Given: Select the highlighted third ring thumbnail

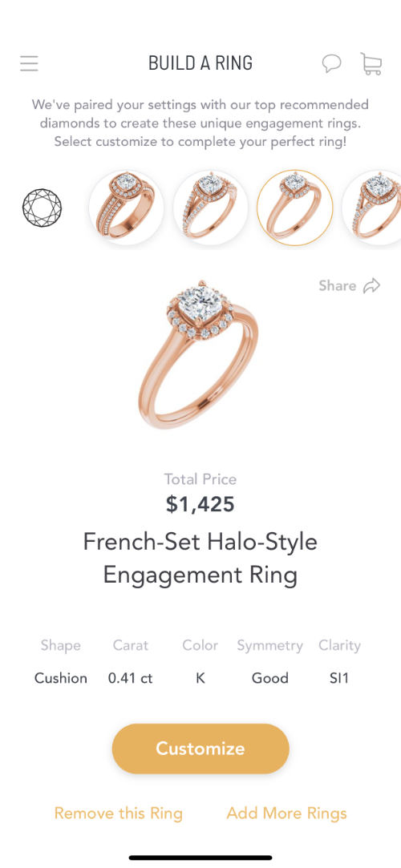Looking at the screenshot, I should tap(294, 208).
